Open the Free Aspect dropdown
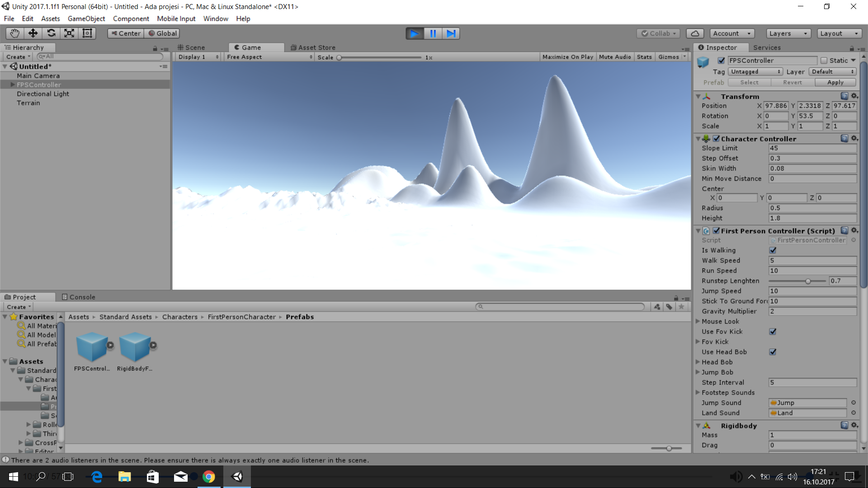This screenshot has width=868, height=488. click(269, 57)
